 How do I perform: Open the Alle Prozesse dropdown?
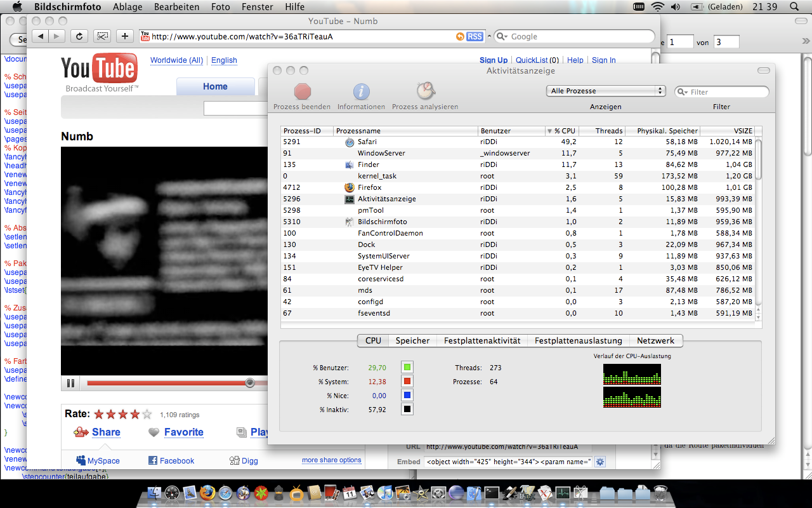click(606, 91)
